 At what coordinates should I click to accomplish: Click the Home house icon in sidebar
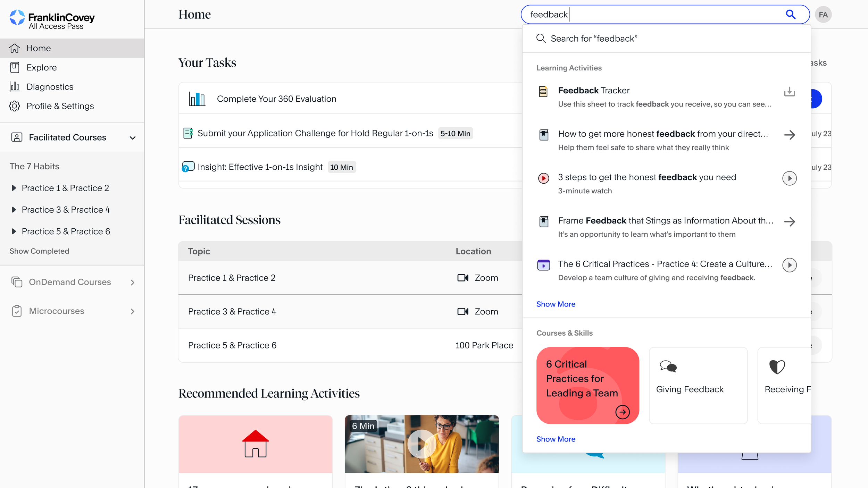tap(15, 48)
